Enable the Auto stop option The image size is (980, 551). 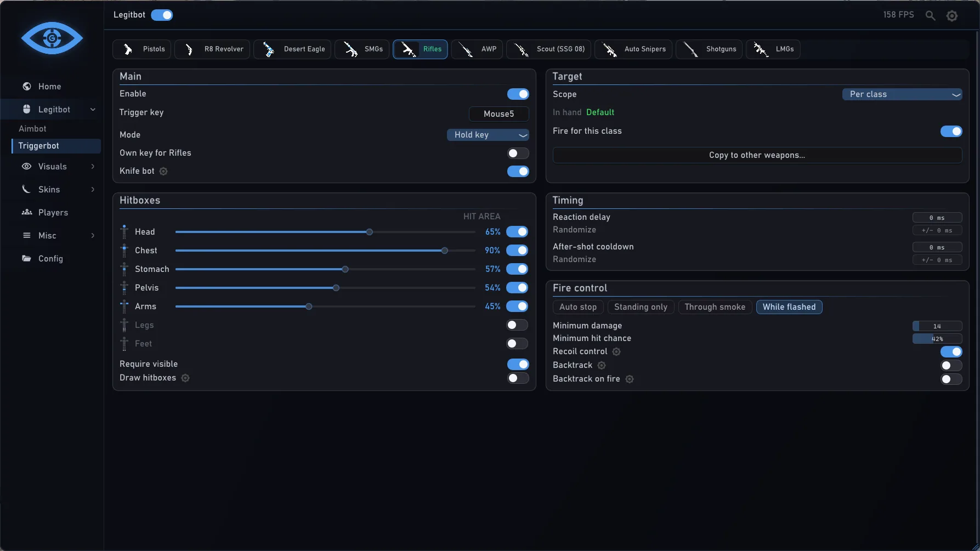pyautogui.click(x=578, y=307)
